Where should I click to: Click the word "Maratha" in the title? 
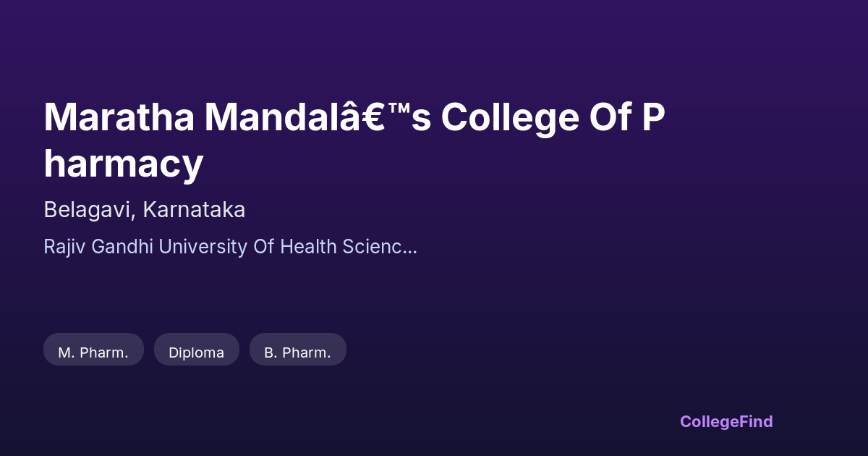click(118, 117)
